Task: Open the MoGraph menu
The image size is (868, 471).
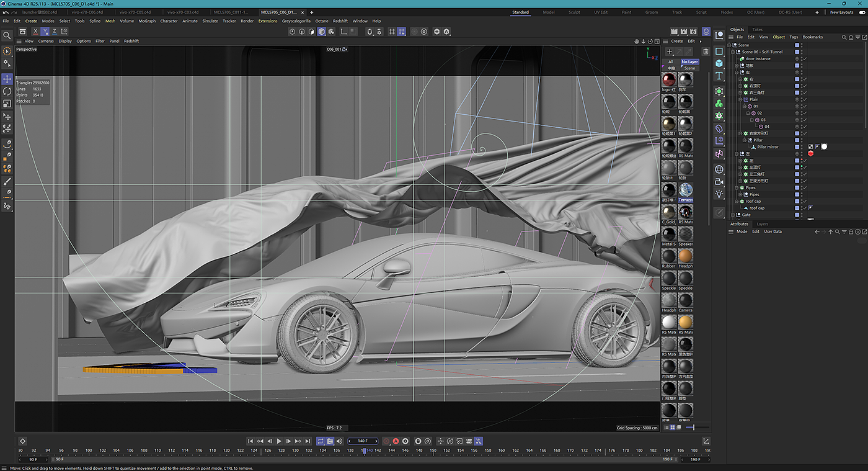Action: 147,21
